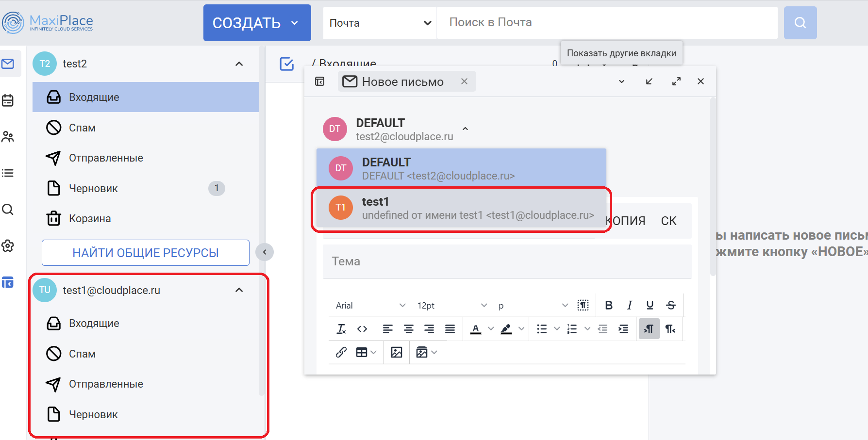868x440 pixels.
Task: Click the СОЗДАТЬ button
Action: coord(257,23)
